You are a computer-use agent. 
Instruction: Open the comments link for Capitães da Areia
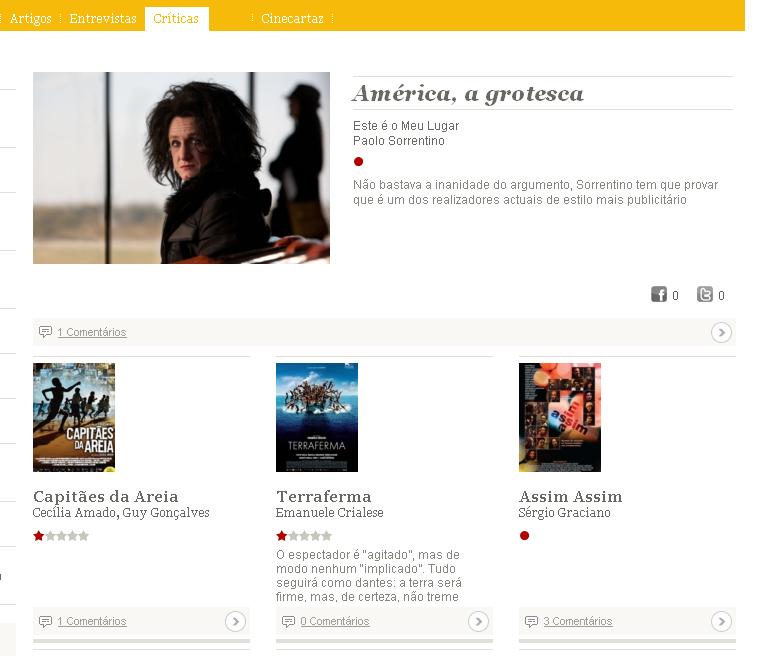[x=91, y=621]
